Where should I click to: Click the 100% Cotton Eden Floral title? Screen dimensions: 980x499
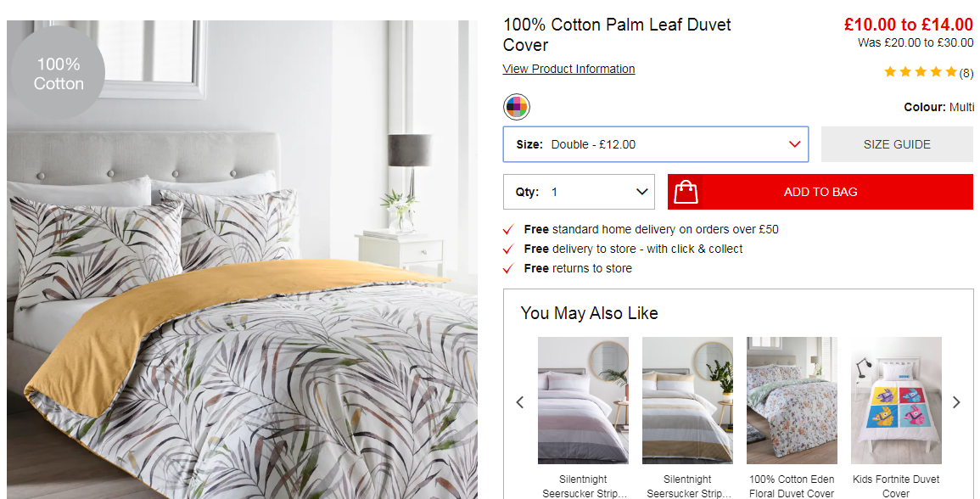(x=792, y=486)
